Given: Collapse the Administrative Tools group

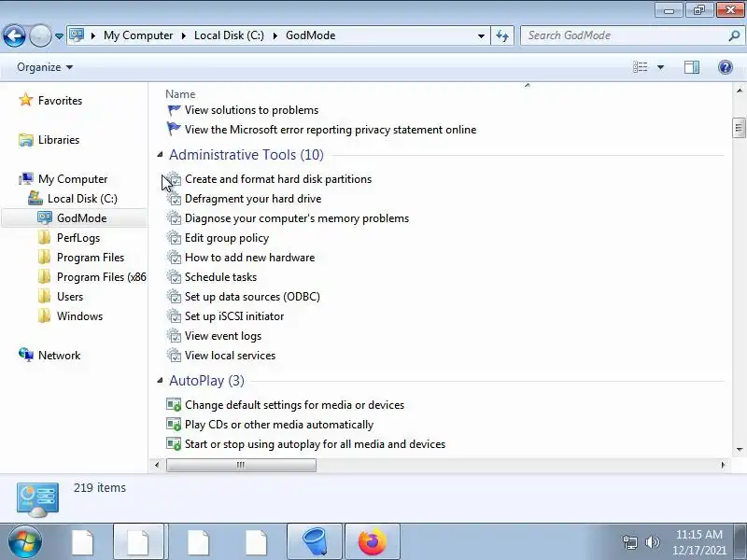Looking at the screenshot, I should tap(160, 154).
